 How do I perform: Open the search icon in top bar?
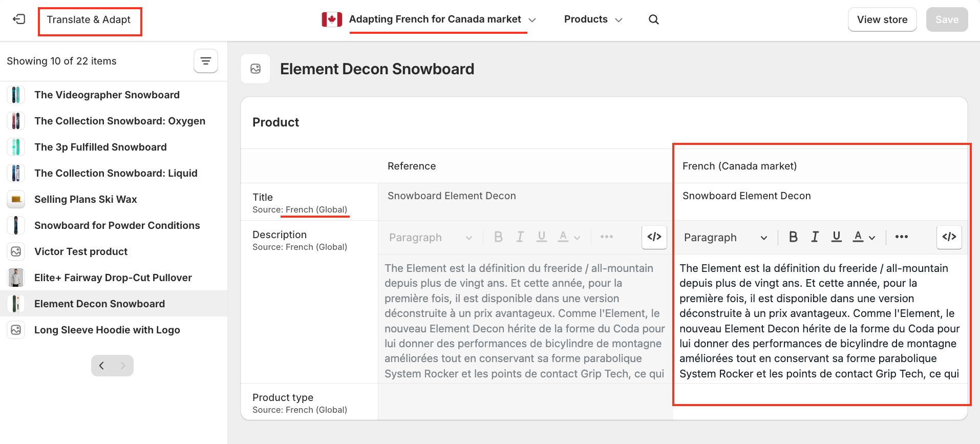[x=654, y=19]
